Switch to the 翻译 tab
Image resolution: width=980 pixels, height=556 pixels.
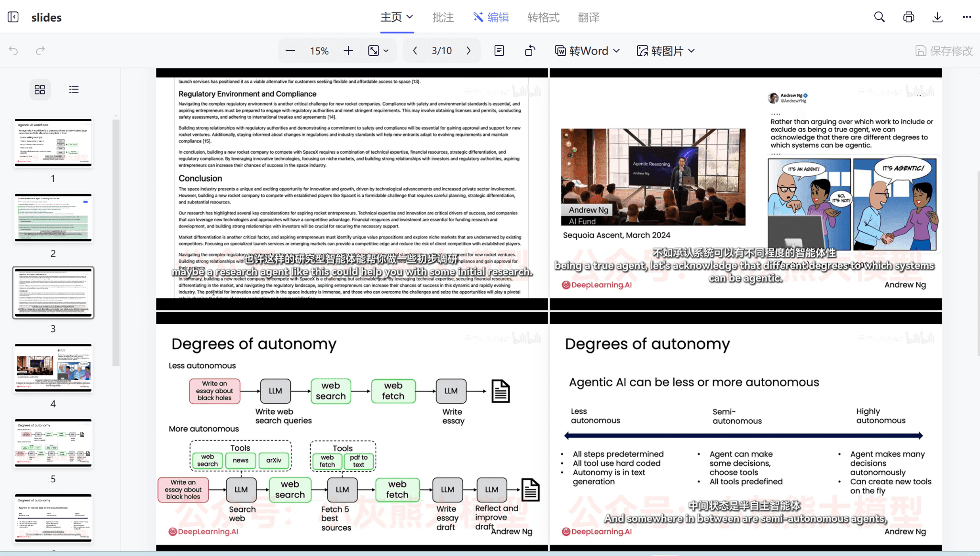pos(589,17)
